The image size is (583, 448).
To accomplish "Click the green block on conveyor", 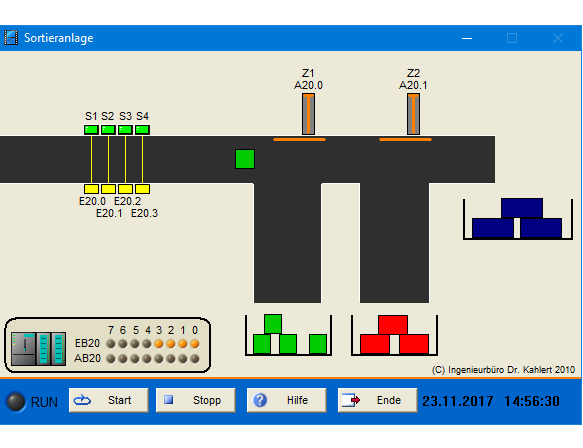I will pos(245,159).
